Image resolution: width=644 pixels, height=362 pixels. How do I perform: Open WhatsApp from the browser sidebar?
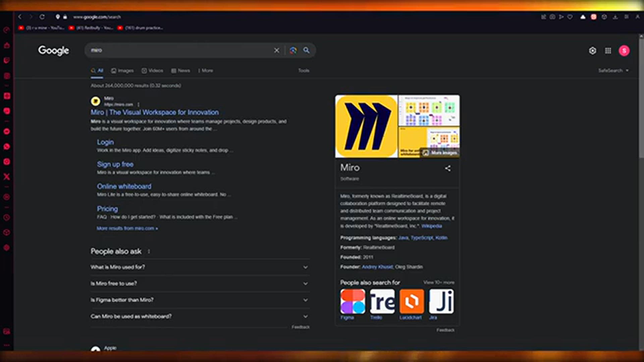(x=7, y=146)
